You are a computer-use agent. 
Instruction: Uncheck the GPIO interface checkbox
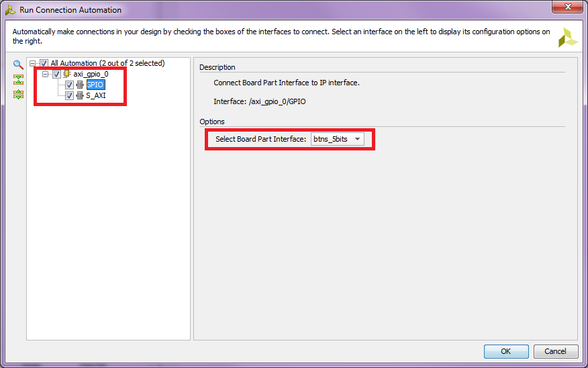(69, 85)
